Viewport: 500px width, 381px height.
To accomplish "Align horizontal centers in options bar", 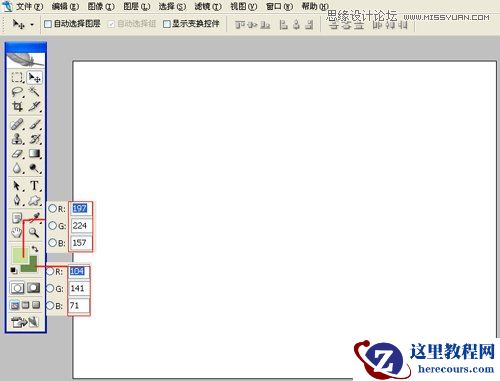I will 296,25.
